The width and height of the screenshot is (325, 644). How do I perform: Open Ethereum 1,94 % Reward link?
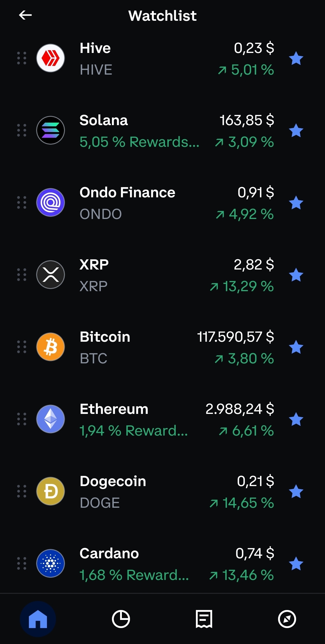[x=134, y=431]
